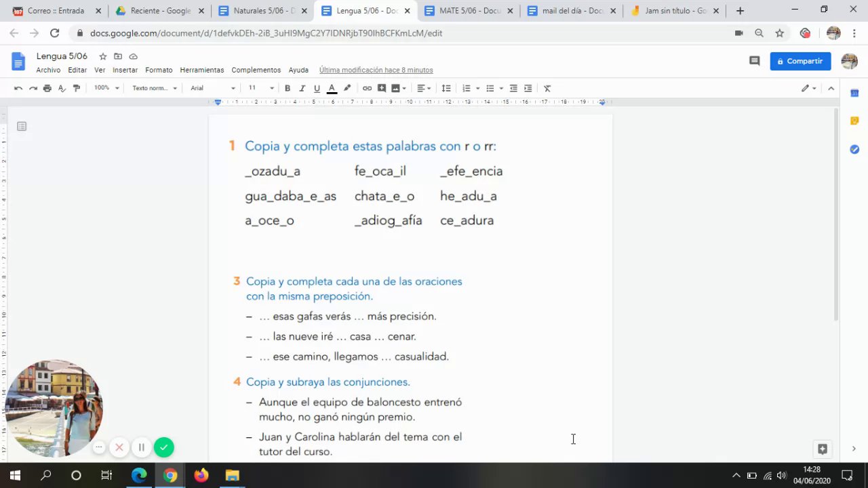Open the Archivo menu

pyautogui.click(x=48, y=70)
